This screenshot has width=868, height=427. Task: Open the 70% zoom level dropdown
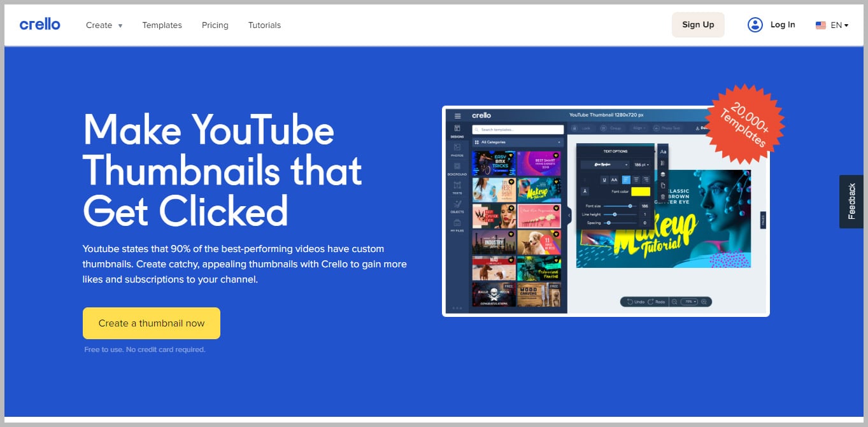pyautogui.click(x=689, y=302)
